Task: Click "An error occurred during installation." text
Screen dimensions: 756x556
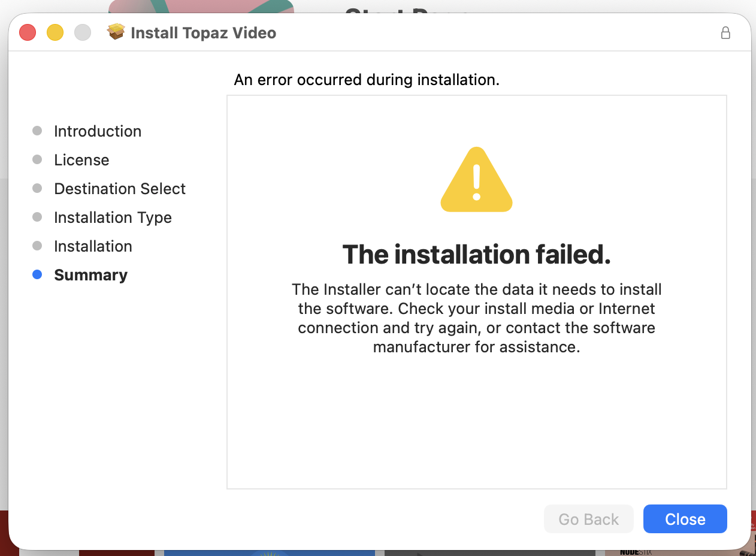Action: click(367, 80)
